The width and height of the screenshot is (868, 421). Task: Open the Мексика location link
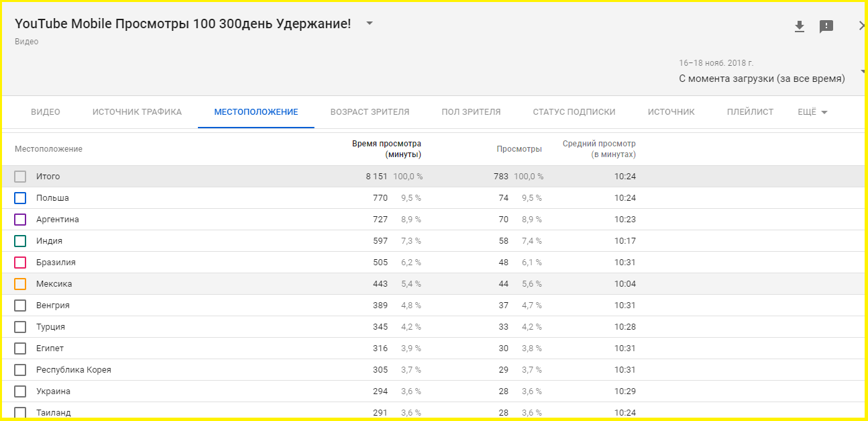point(54,284)
